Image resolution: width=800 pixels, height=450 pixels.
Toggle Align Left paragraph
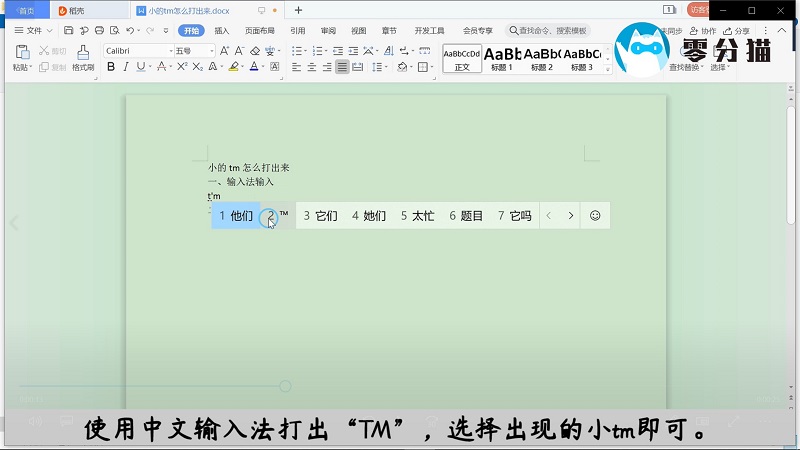(x=296, y=67)
